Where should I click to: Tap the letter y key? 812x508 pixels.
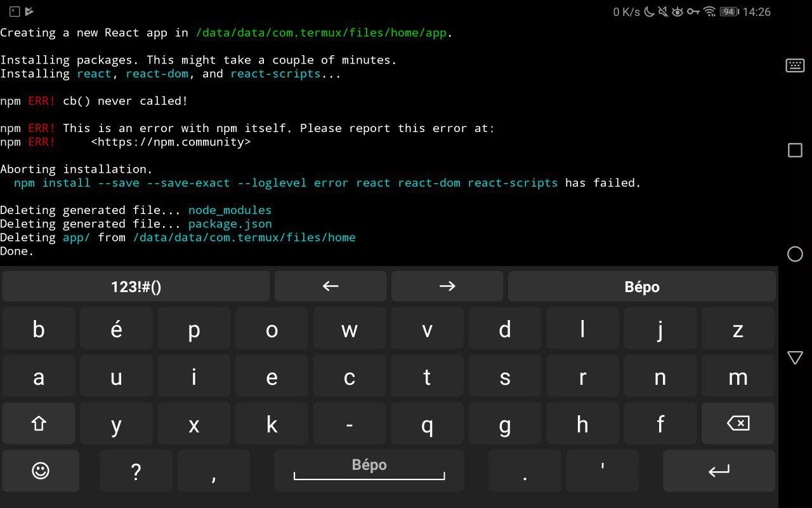point(116,424)
